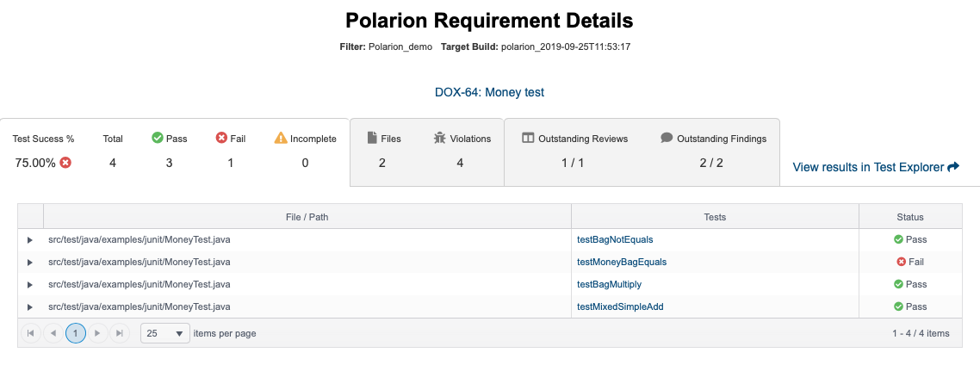Click Pass status icon for testBagMultiply
The image size is (980, 365).
pos(898,284)
